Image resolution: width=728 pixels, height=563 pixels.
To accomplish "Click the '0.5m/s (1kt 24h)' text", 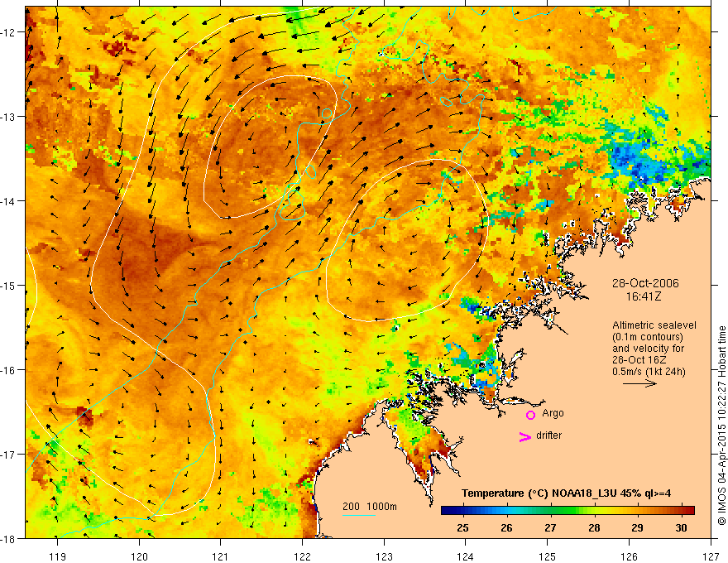I will [x=649, y=371].
